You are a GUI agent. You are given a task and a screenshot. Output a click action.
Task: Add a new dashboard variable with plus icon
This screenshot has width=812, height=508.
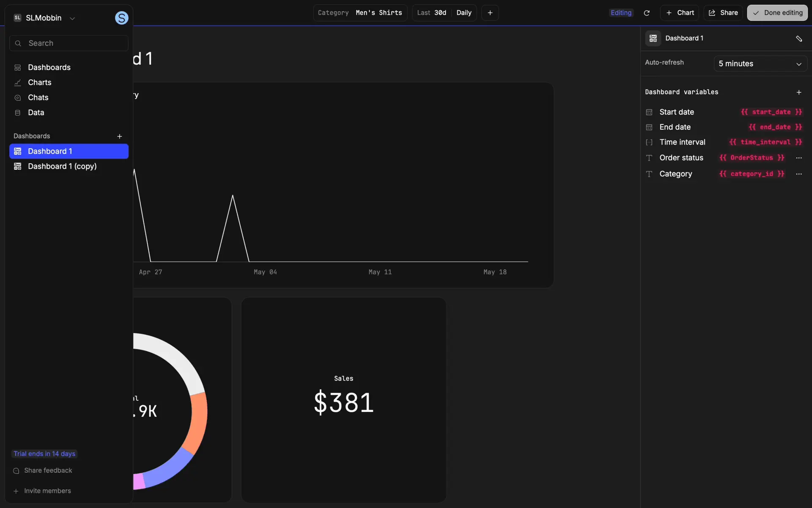pos(798,92)
